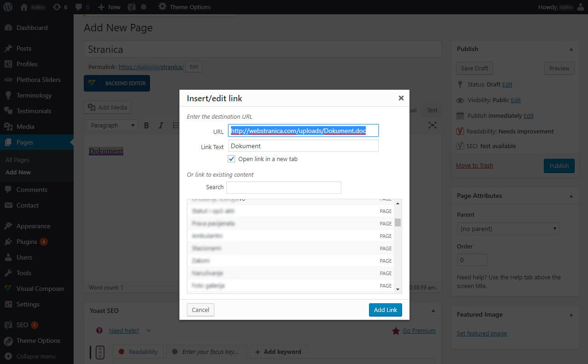Screen dimensions: 588x364
Task: Open the Plugins menu in sidebar
Action: [x=27, y=242]
